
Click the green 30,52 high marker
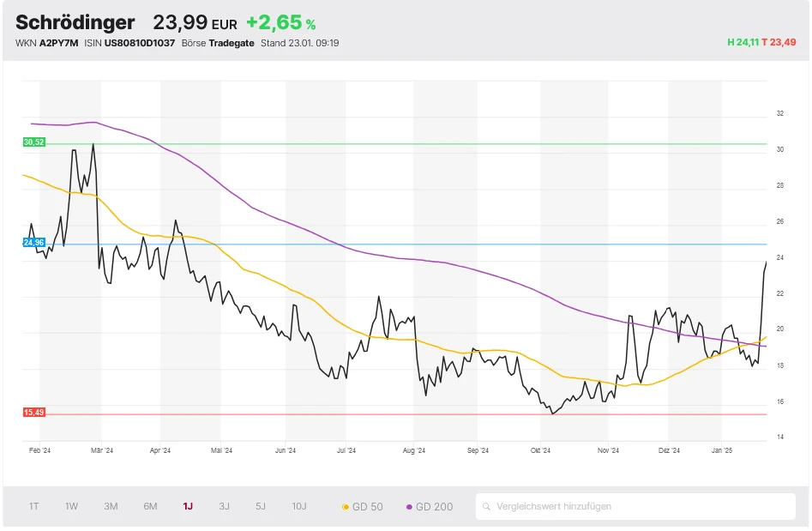[x=34, y=142]
